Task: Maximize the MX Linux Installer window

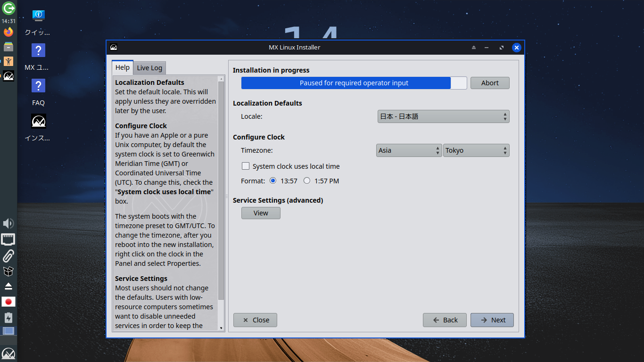Action: [502, 48]
